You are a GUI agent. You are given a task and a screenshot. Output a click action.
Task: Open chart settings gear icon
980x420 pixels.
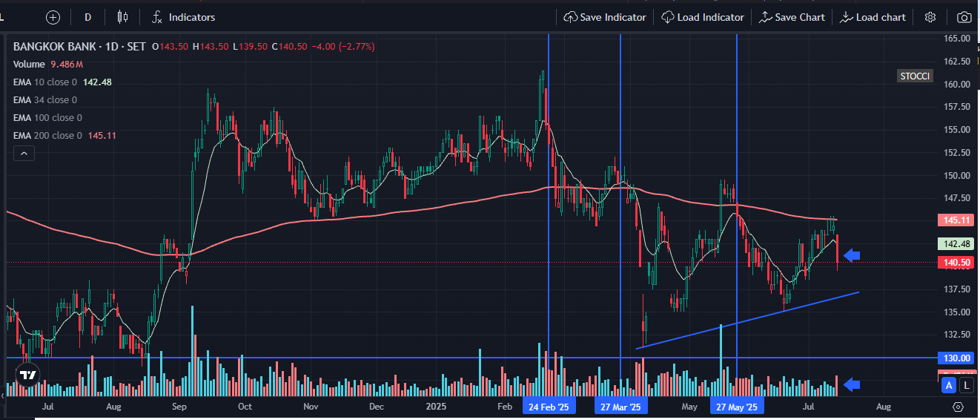(x=930, y=17)
